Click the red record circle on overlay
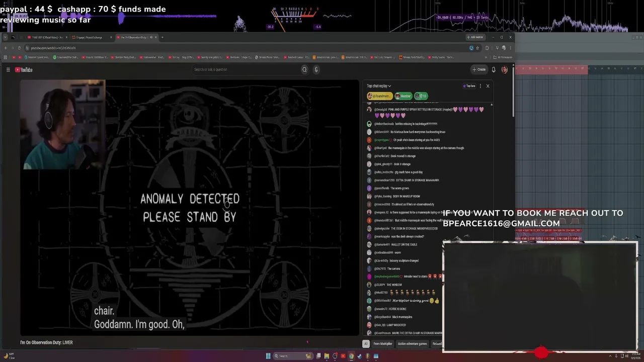644x362 pixels. [541, 352]
